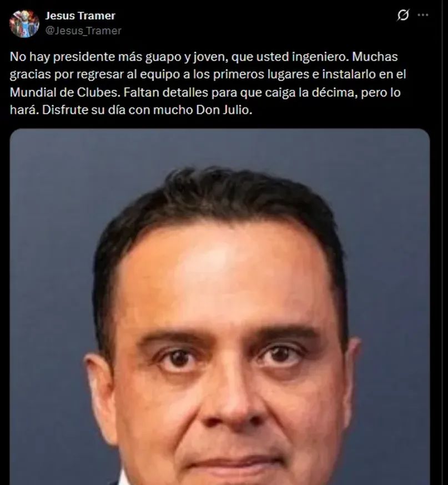The height and width of the screenshot is (485, 448).
Task: Open the attached portrait photo
Action: tap(219, 307)
